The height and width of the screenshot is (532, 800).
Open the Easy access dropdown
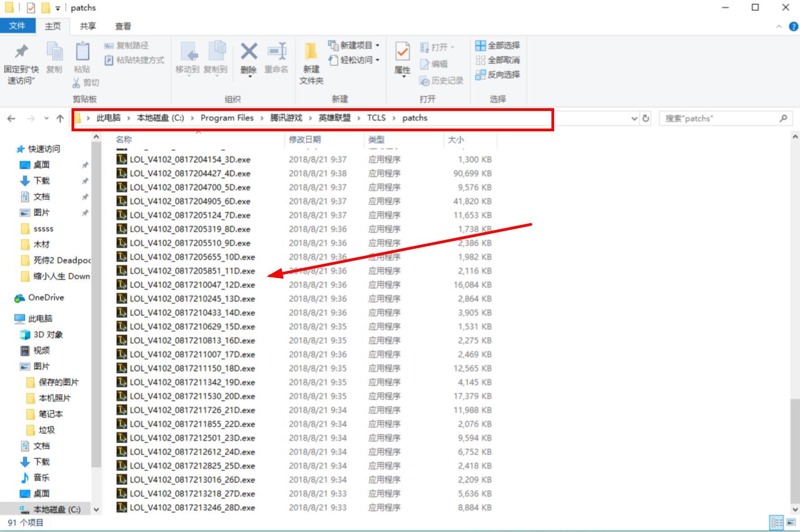[x=354, y=60]
